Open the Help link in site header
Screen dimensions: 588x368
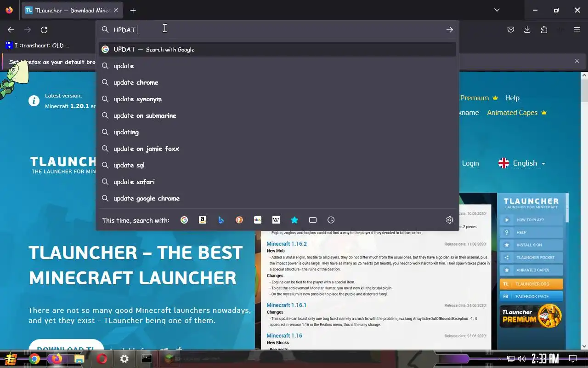pos(512,98)
